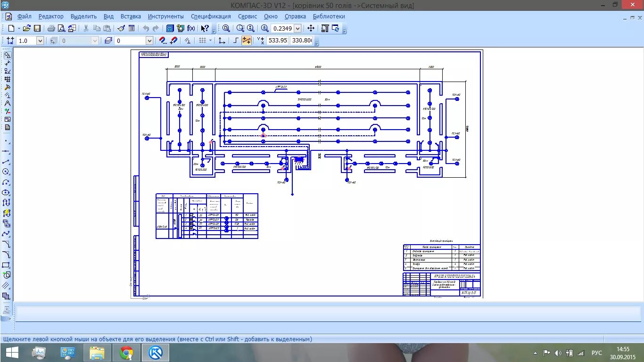Open the Файл menu

point(24,16)
